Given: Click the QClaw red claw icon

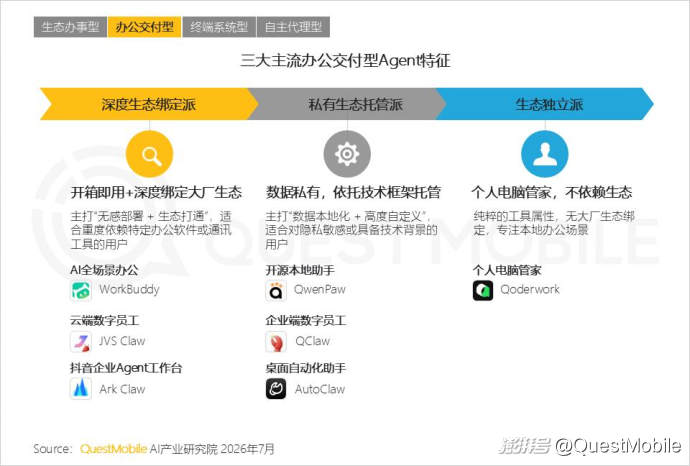Looking at the screenshot, I should (x=276, y=342).
